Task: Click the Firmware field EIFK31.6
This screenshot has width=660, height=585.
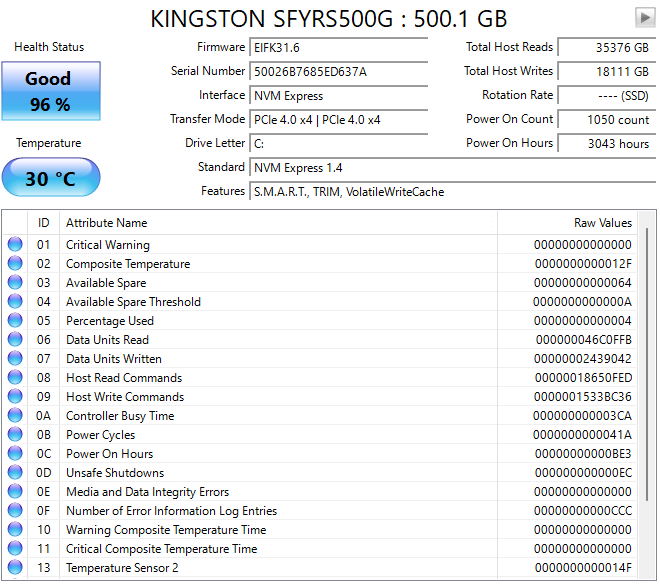Action: click(x=339, y=48)
